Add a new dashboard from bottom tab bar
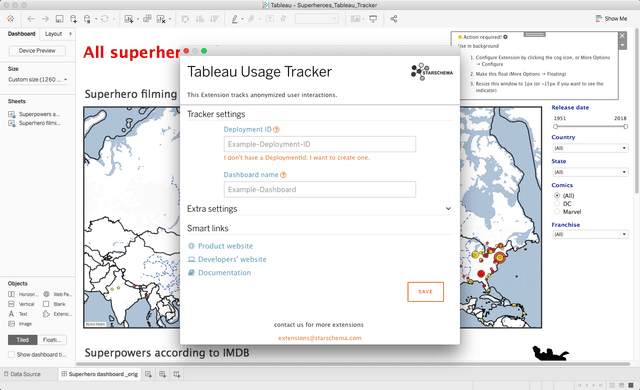Image resolution: width=640 pixels, height=390 pixels. click(x=162, y=374)
